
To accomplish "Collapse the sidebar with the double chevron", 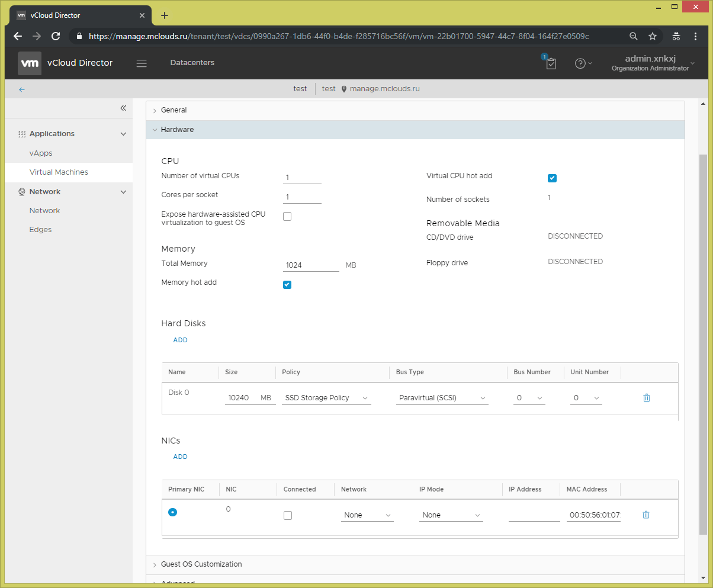I will [123, 108].
